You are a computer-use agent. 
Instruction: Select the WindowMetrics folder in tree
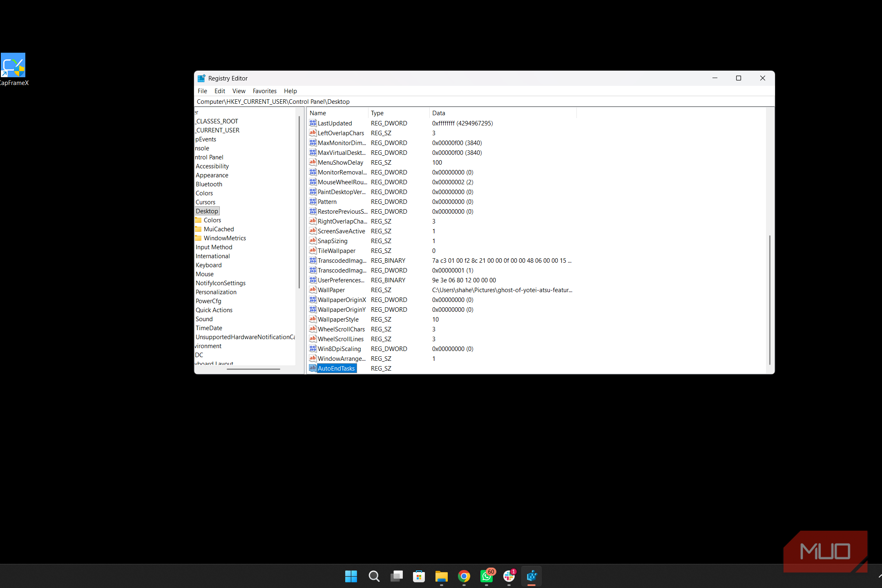click(225, 238)
